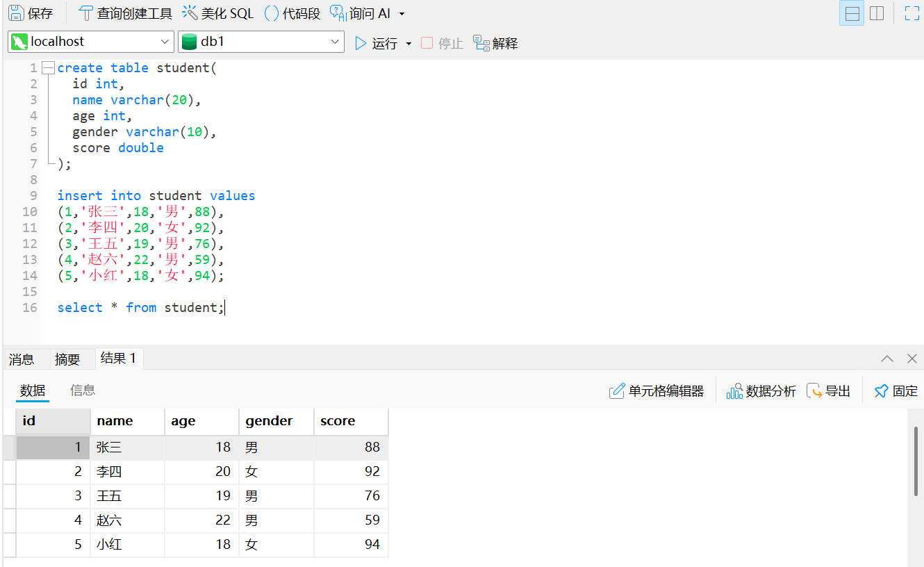Click the result grid vertical scrollbar
Image resolution: width=924 pixels, height=567 pixels.
coord(916,461)
